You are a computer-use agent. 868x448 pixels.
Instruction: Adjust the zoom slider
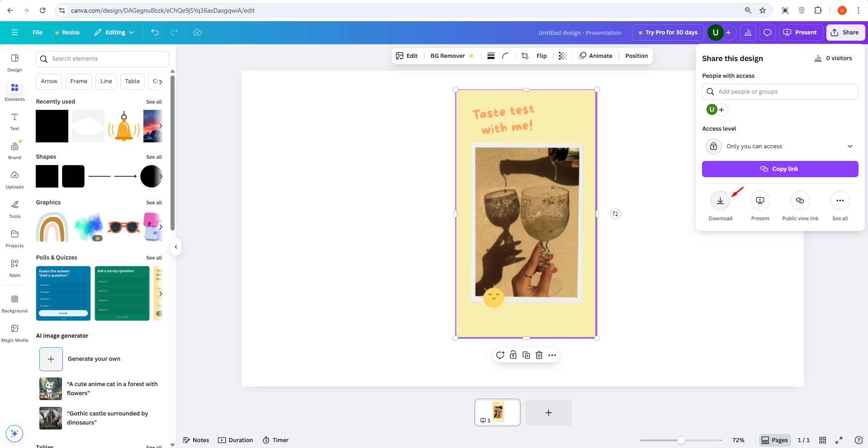tap(680, 440)
